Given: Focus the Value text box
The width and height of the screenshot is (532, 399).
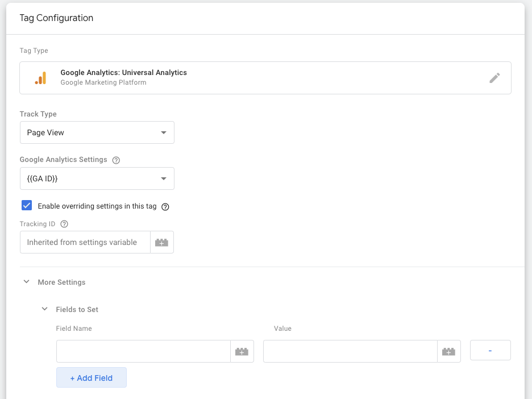Looking at the screenshot, I should pos(351,351).
